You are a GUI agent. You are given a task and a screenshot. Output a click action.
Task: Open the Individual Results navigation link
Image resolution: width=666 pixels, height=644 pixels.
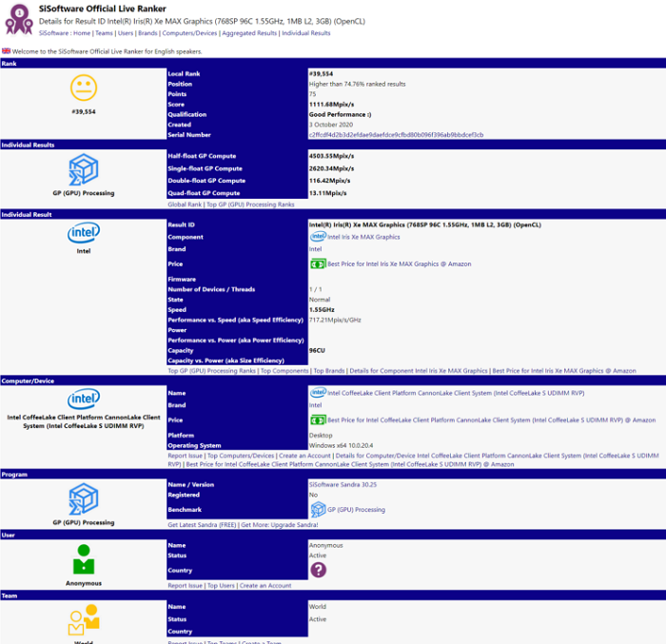tap(305, 33)
